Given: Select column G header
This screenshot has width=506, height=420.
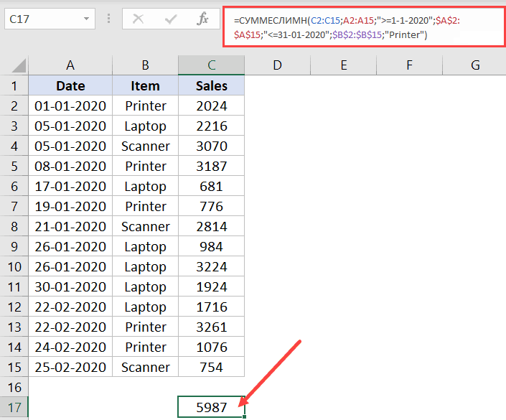Looking at the screenshot, I should point(475,65).
